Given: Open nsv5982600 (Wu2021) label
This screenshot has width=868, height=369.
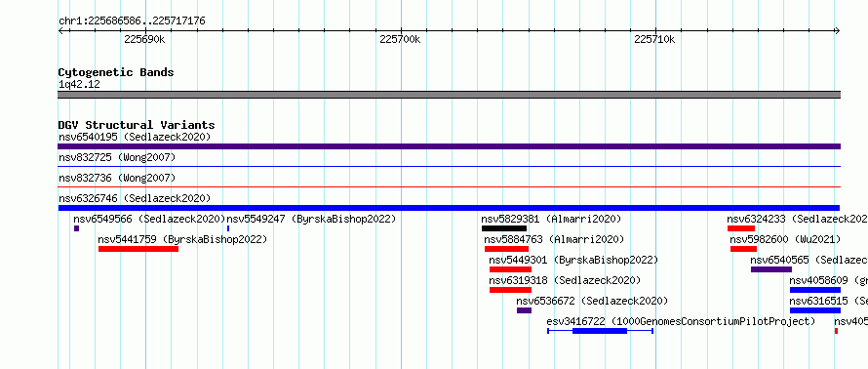Looking at the screenshot, I should click(785, 239).
